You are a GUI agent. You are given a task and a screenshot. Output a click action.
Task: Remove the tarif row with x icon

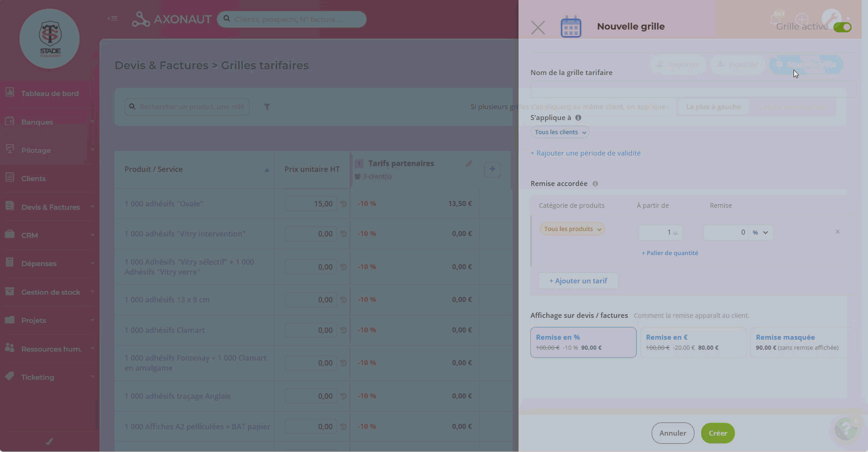pyautogui.click(x=838, y=232)
